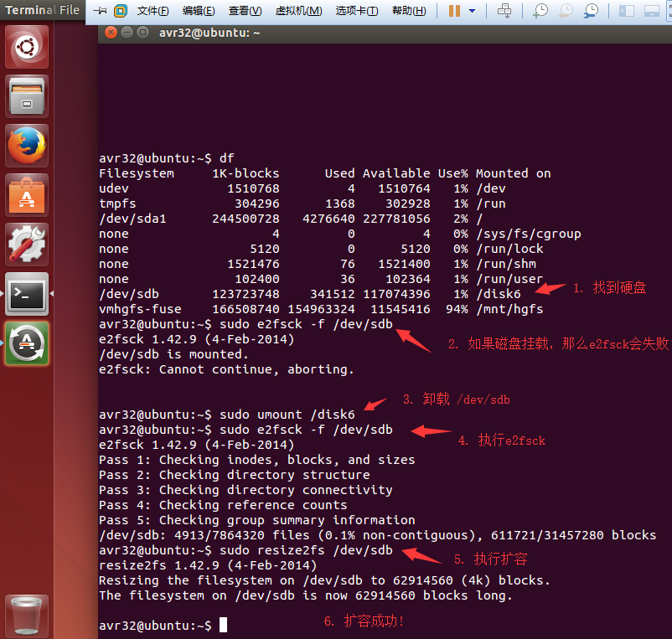Open the Trash at dock bottom
The width and height of the screenshot is (672, 639).
click(x=27, y=616)
